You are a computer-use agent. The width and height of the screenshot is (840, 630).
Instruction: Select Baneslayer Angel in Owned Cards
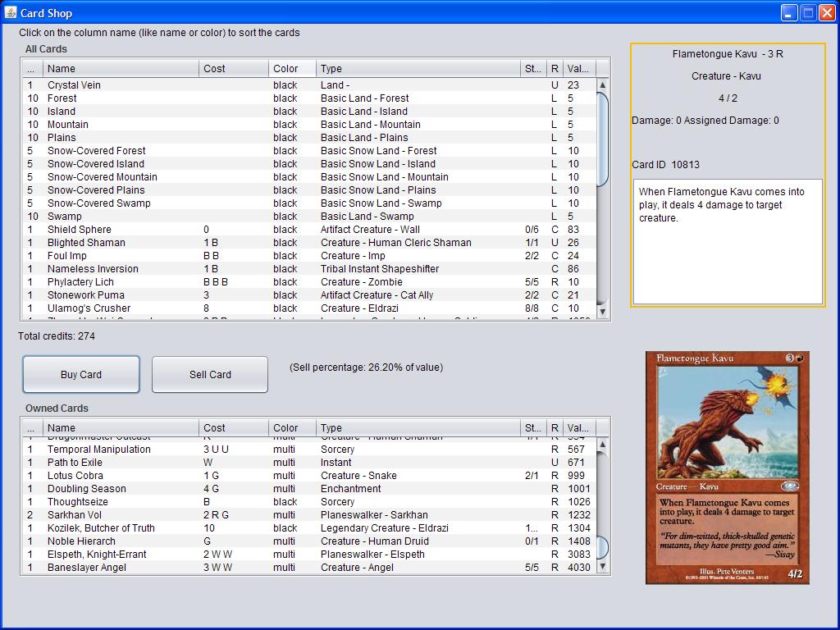(x=86, y=568)
